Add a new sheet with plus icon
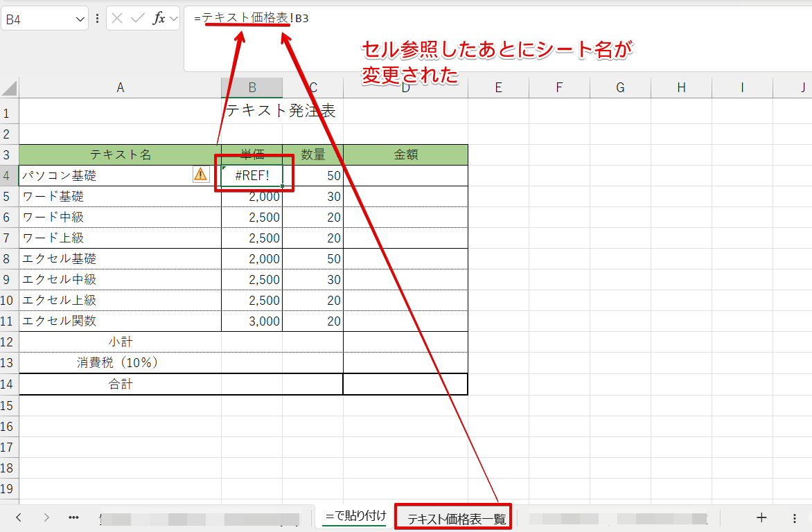This screenshot has width=812, height=532. (x=761, y=517)
